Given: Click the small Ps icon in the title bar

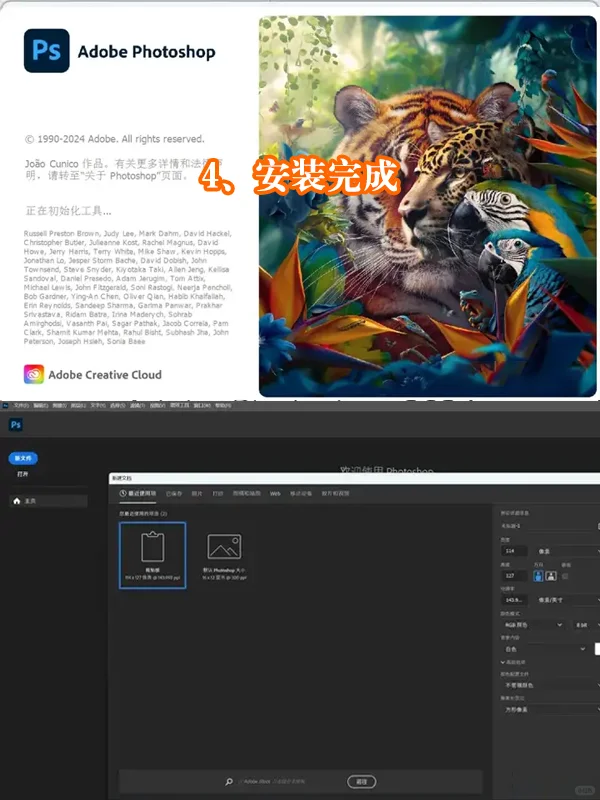Looking at the screenshot, I should tap(5, 406).
